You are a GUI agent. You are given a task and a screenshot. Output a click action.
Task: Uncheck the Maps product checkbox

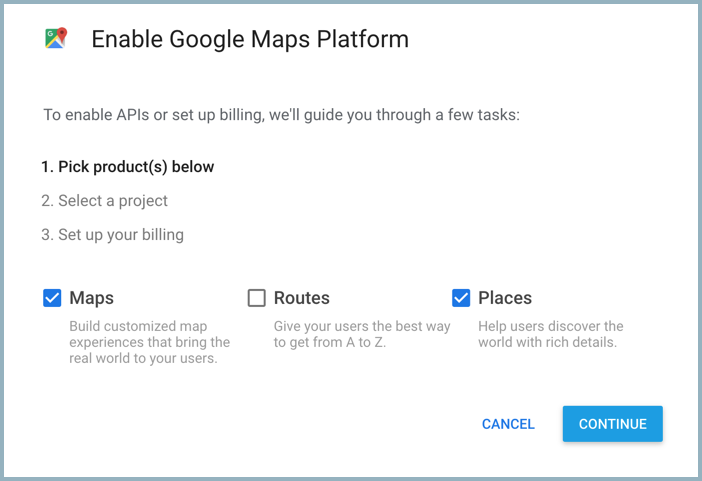click(x=52, y=298)
